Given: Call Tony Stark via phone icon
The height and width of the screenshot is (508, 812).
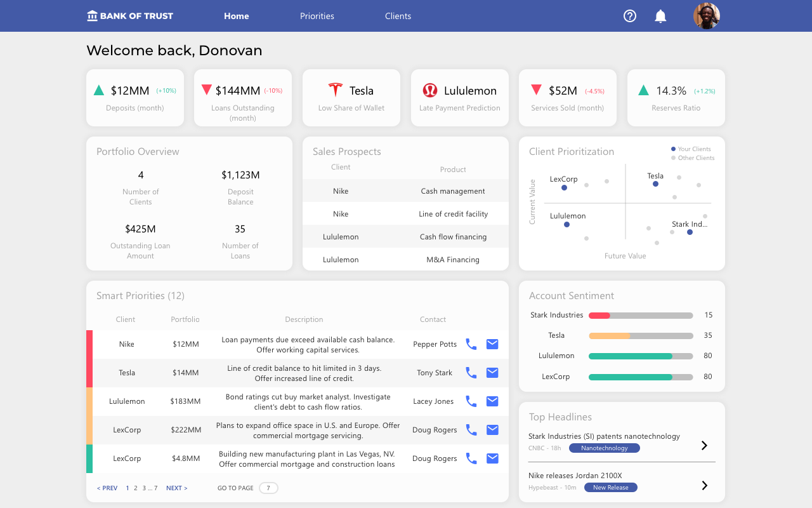Looking at the screenshot, I should pos(471,373).
